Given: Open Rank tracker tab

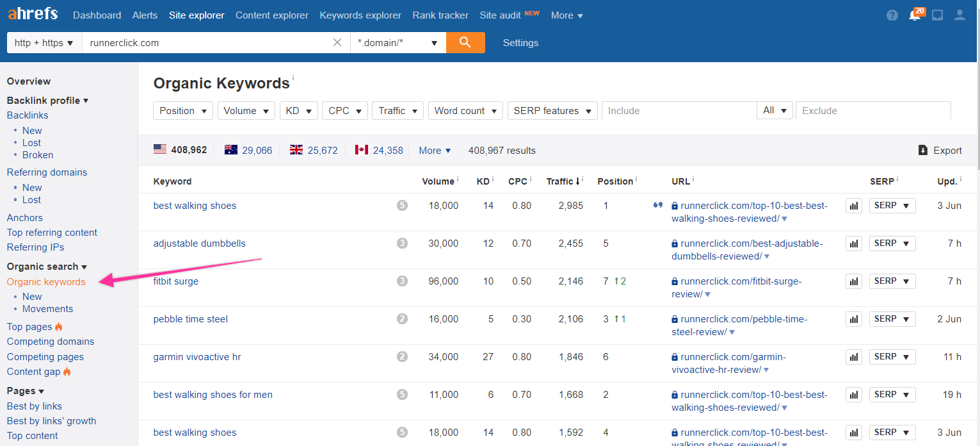Looking at the screenshot, I should (440, 15).
